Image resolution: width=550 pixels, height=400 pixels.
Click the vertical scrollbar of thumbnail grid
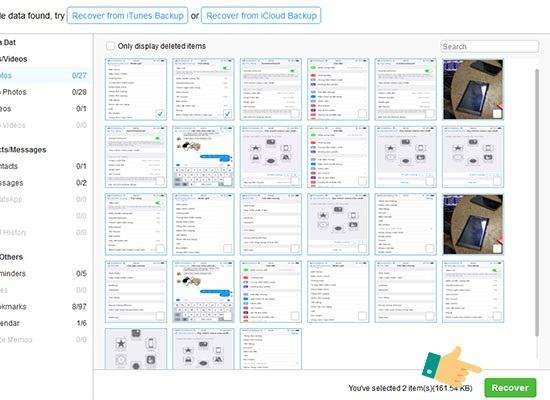click(x=537, y=202)
